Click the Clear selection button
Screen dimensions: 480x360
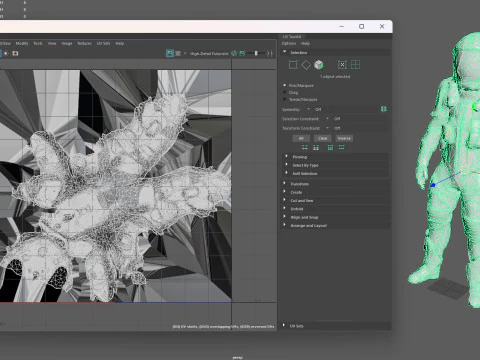click(322, 138)
